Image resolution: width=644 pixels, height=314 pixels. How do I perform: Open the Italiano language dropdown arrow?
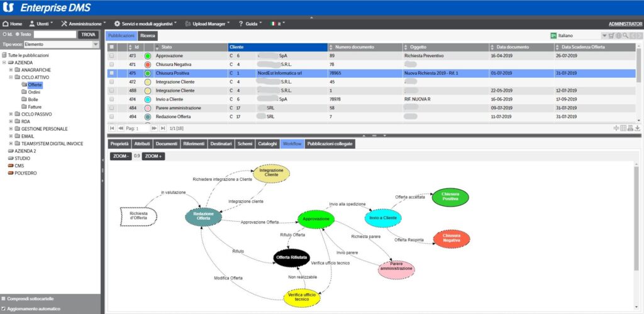(x=604, y=36)
